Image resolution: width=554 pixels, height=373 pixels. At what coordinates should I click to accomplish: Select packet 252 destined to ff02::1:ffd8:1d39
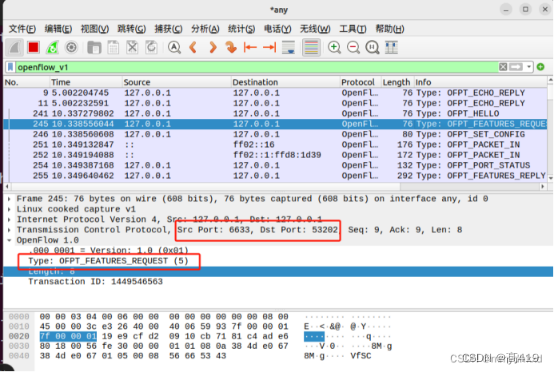(275, 155)
